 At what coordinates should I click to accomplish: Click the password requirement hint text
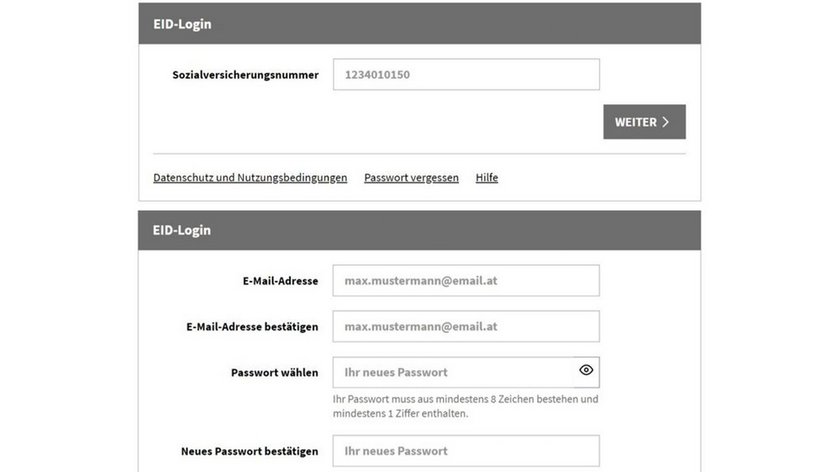tap(465, 406)
